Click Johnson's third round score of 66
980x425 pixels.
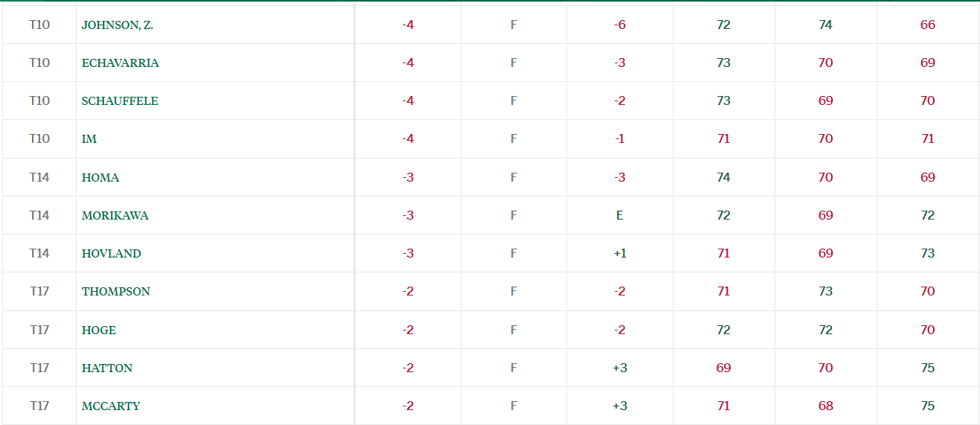point(927,25)
